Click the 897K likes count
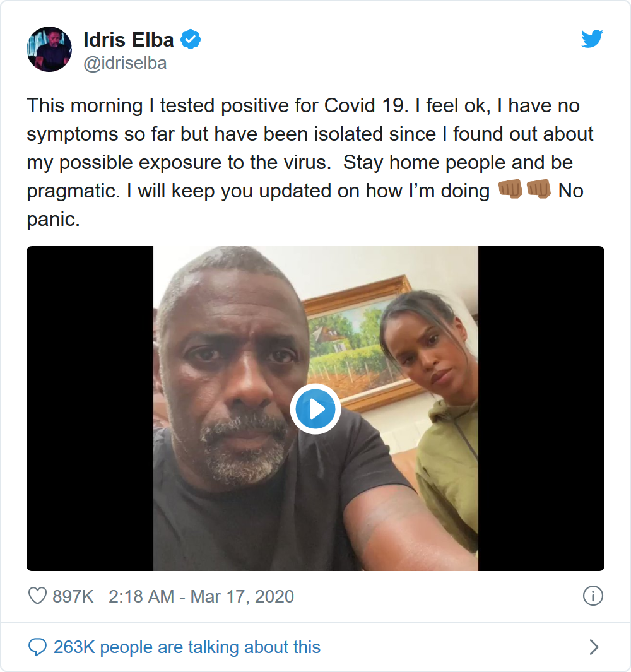The width and height of the screenshot is (631, 672). tap(73, 596)
